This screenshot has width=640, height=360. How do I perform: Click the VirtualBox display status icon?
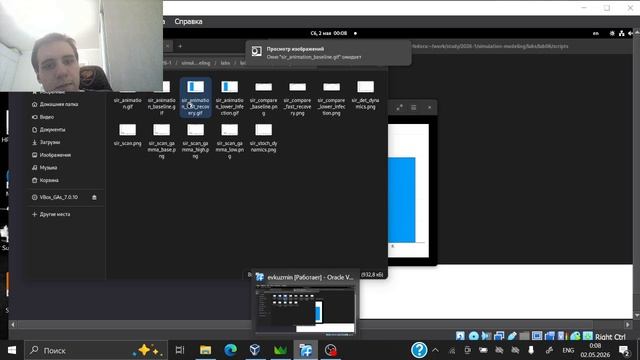[537, 336]
